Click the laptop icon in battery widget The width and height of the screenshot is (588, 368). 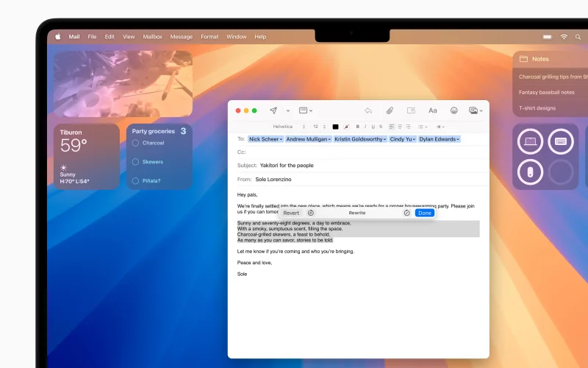point(530,141)
